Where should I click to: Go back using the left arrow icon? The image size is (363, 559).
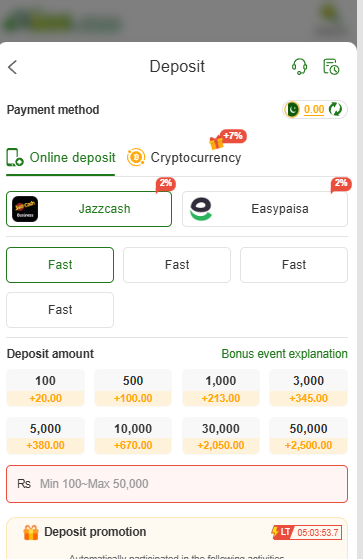click(x=13, y=67)
